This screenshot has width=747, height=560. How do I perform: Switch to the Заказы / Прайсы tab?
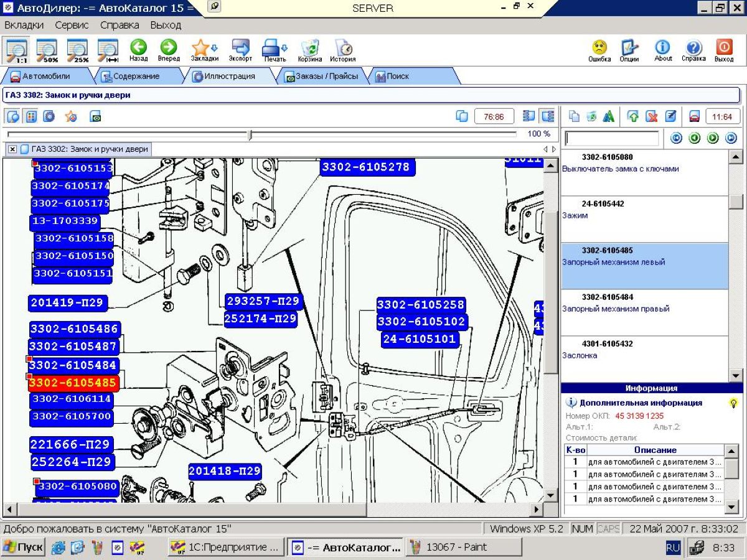[321, 77]
